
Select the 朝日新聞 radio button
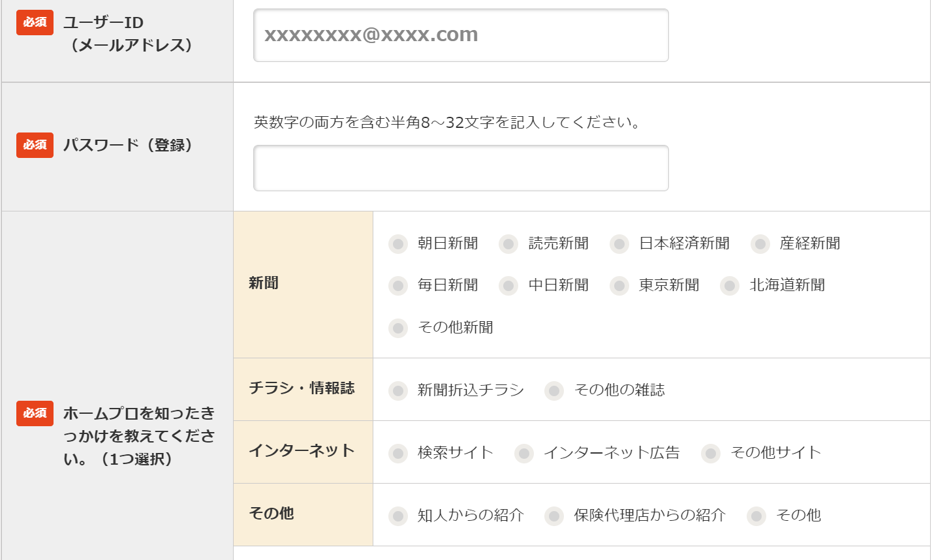pyautogui.click(x=398, y=244)
